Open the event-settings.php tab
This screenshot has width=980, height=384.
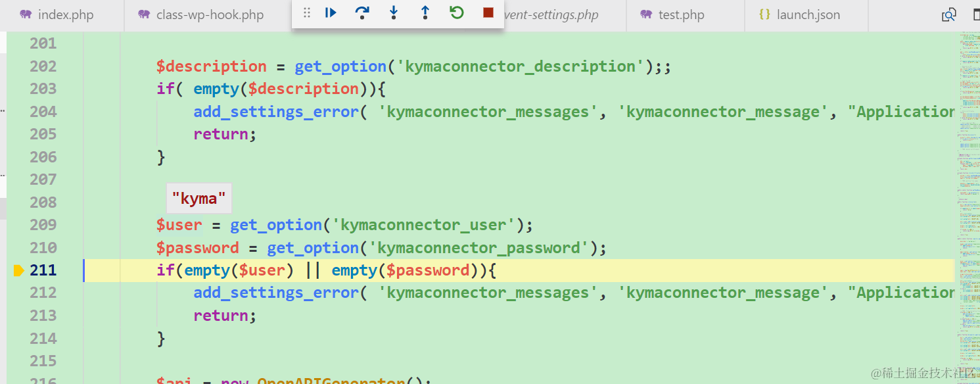point(551,14)
